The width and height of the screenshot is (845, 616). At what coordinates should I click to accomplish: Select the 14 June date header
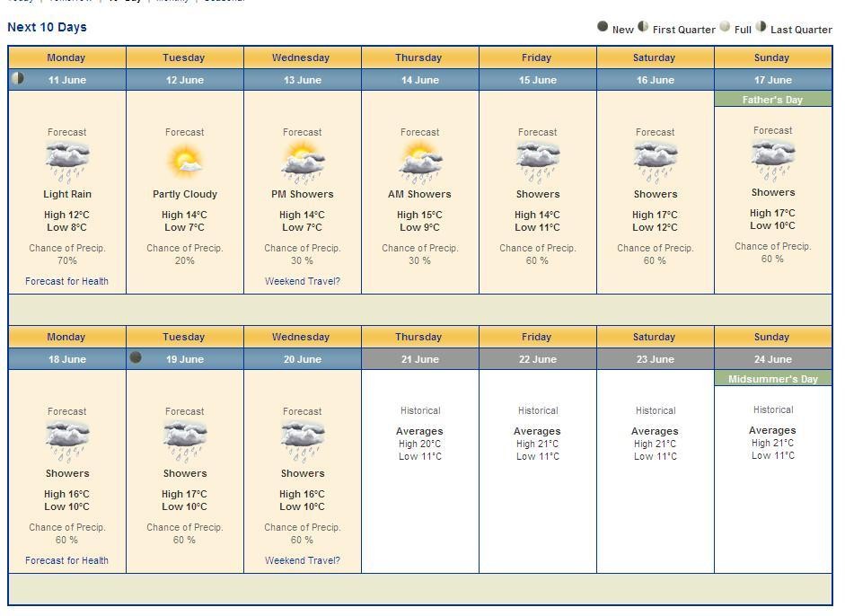tap(419, 80)
